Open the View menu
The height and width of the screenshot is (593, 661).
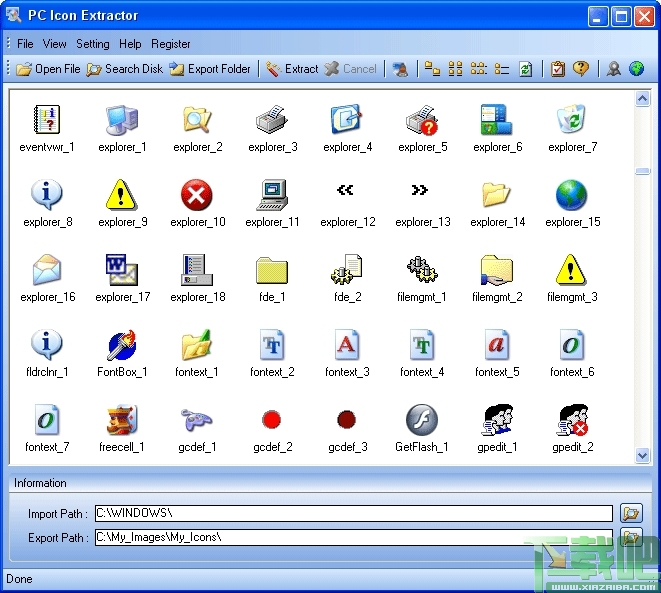54,44
